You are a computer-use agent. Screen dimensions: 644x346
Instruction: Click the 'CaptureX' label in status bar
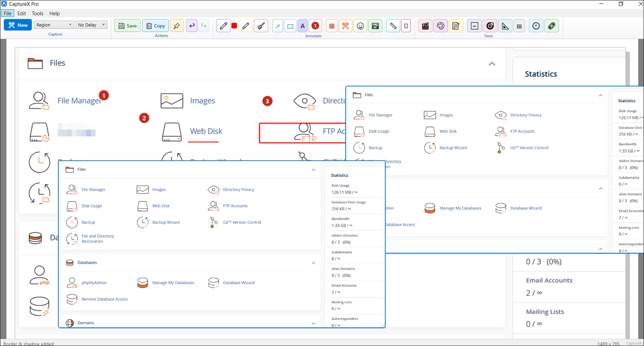coord(634,343)
